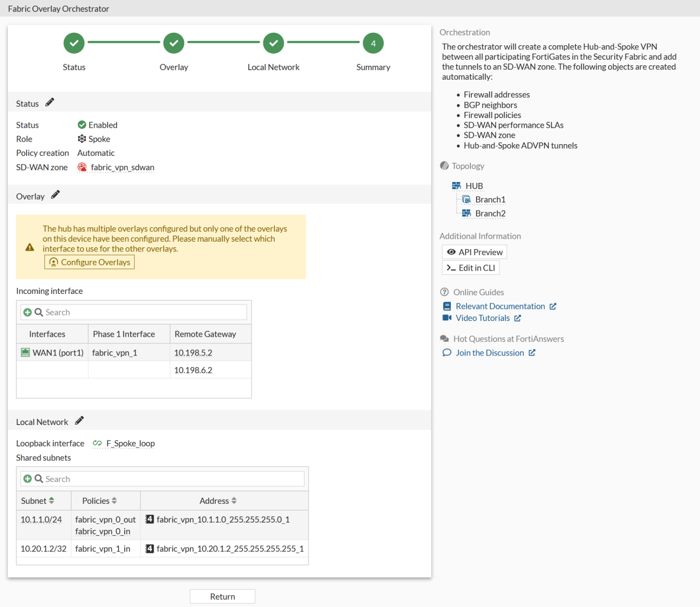Viewport: 700px width, 607px height.
Task: Jump to the Local Network step
Action: coord(273,43)
